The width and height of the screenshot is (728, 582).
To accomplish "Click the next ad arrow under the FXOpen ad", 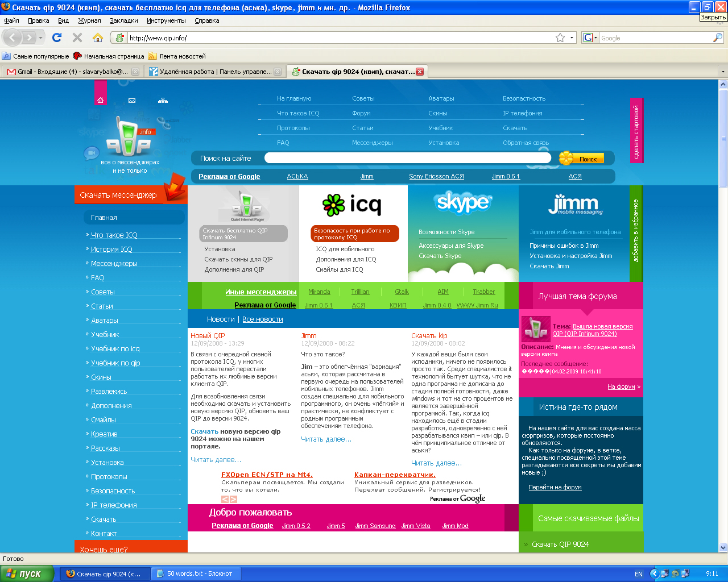I will click(x=233, y=499).
